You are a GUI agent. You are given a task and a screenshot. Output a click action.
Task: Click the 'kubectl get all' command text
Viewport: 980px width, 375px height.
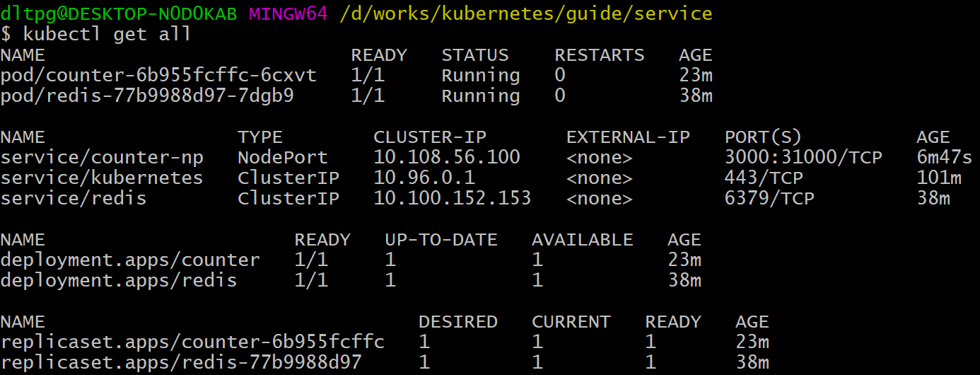coord(107,34)
